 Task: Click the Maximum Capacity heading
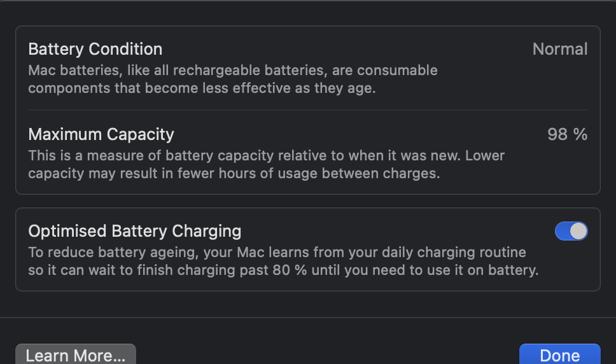tap(101, 134)
